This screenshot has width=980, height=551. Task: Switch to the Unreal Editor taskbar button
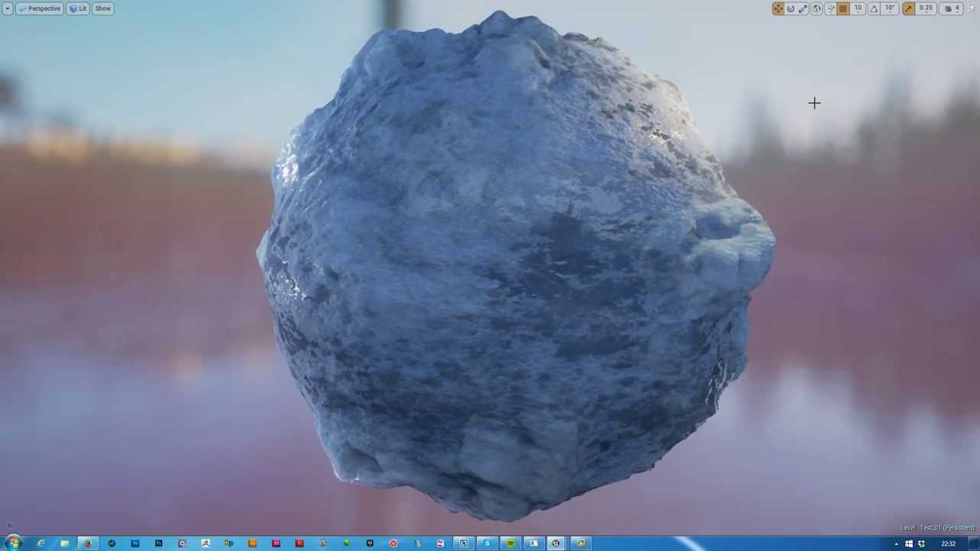(x=556, y=543)
